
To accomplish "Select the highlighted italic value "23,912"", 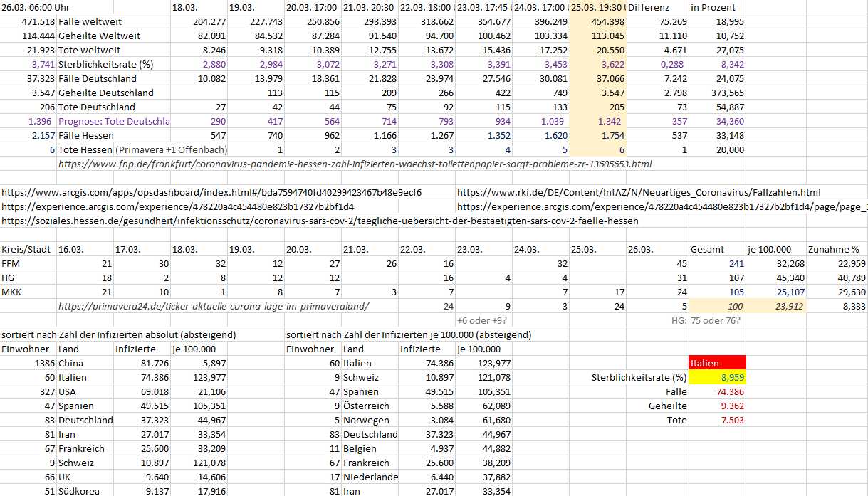I will pos(788,306).
